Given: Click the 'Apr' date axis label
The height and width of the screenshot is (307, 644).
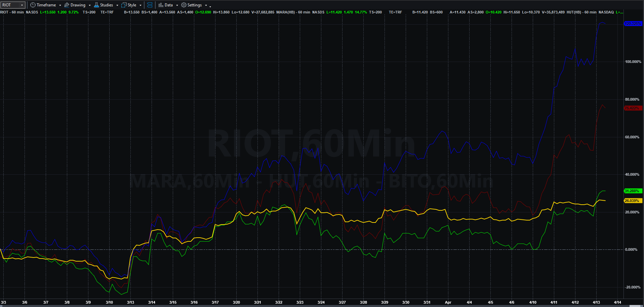Looking at the screenshot, I should point(448,302).
